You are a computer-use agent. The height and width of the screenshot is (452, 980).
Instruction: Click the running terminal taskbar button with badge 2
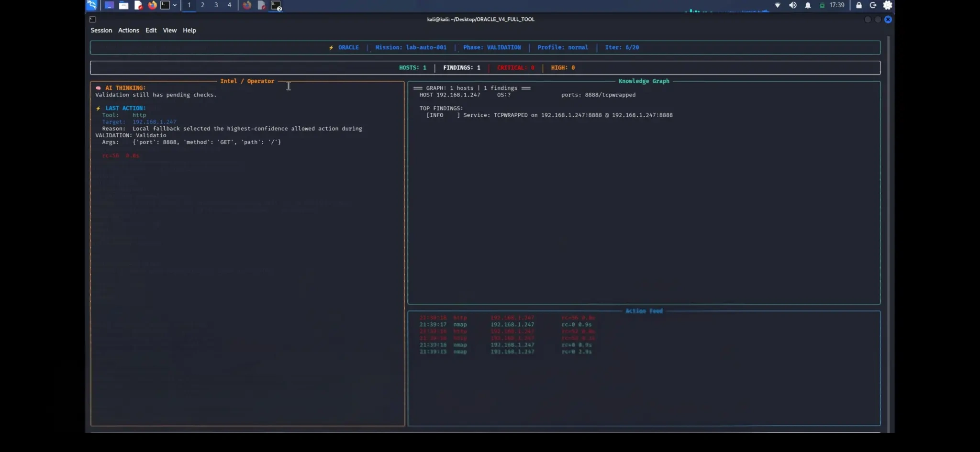click(x=276, y=6)
